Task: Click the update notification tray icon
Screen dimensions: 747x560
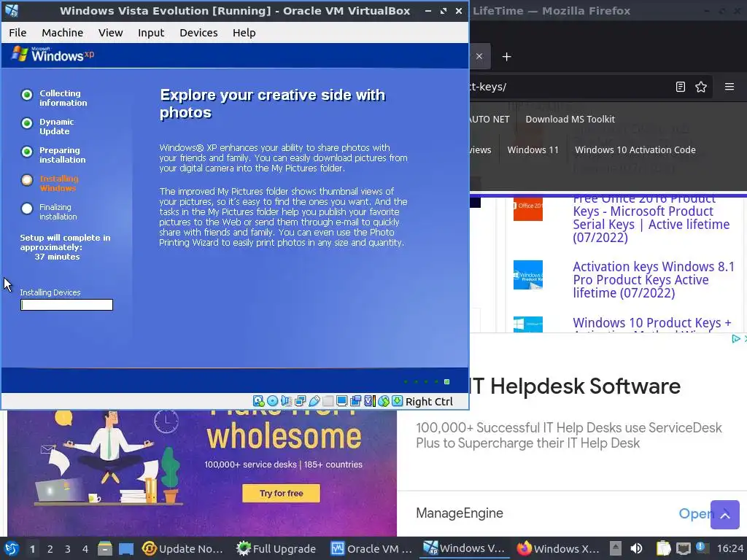Action: 701,547
